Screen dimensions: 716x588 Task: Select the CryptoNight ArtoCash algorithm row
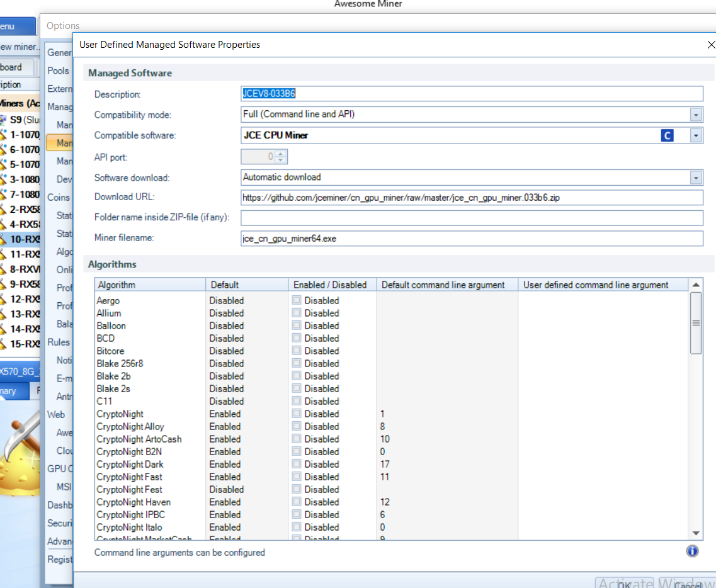[x=391, y=439]
